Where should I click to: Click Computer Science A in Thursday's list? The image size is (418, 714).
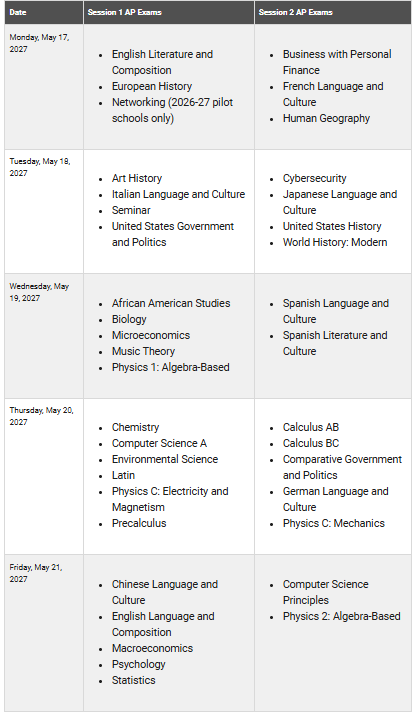tap(159, 443)
